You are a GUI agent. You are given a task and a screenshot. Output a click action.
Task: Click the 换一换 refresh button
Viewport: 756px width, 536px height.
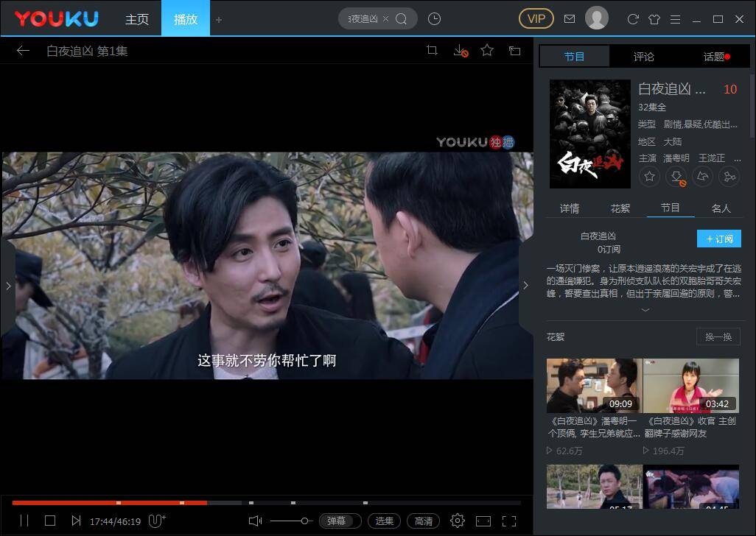coord(718,336)
